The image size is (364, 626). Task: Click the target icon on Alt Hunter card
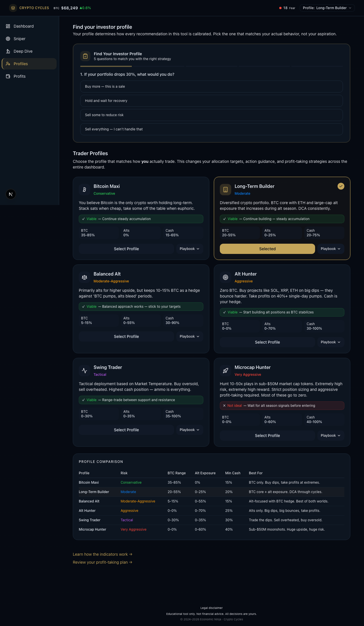click(x=225, y=277)
